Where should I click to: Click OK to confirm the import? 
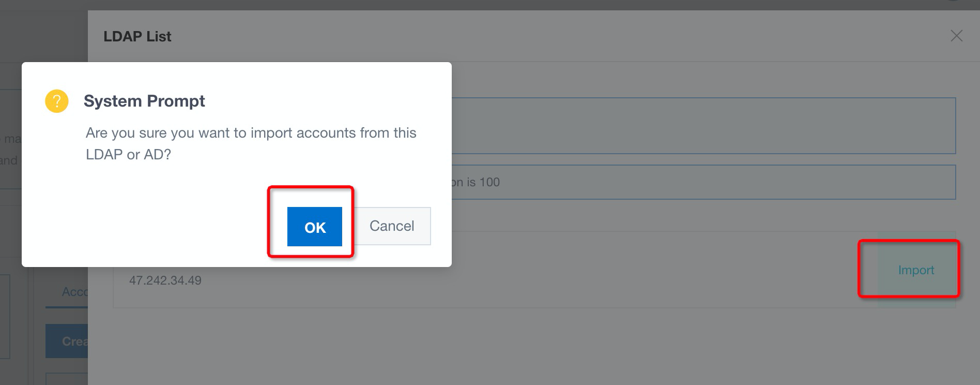click(314, 227)
